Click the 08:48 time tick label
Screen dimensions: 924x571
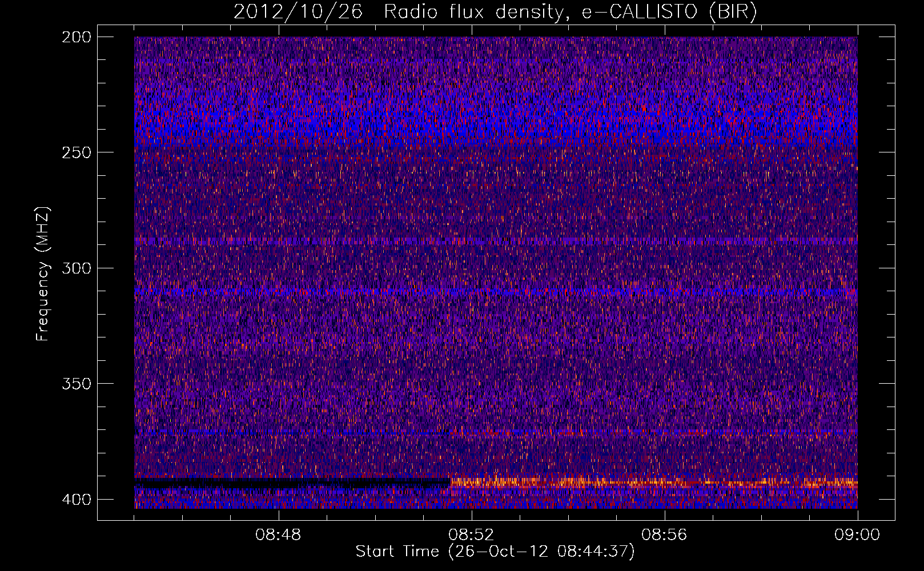tap(279, 535)
